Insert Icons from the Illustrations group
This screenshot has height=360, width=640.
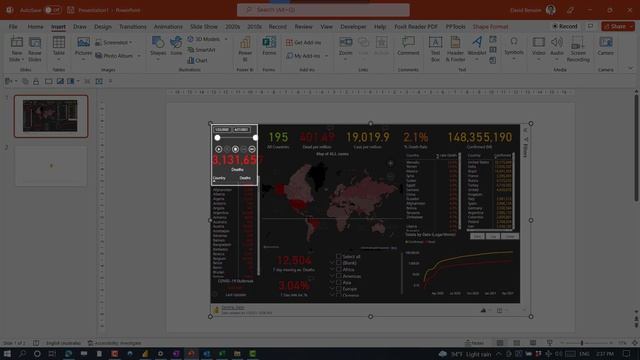point(176,46)
